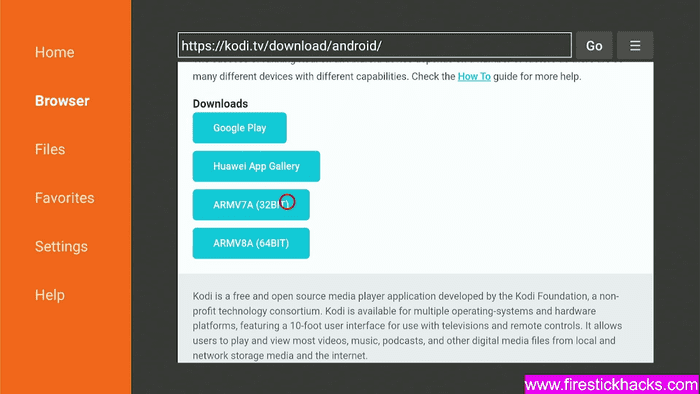This screenshot has height=394, width=700.
Task: Download the ARMV7A (32BIT) build
Action: coord(251,205)
